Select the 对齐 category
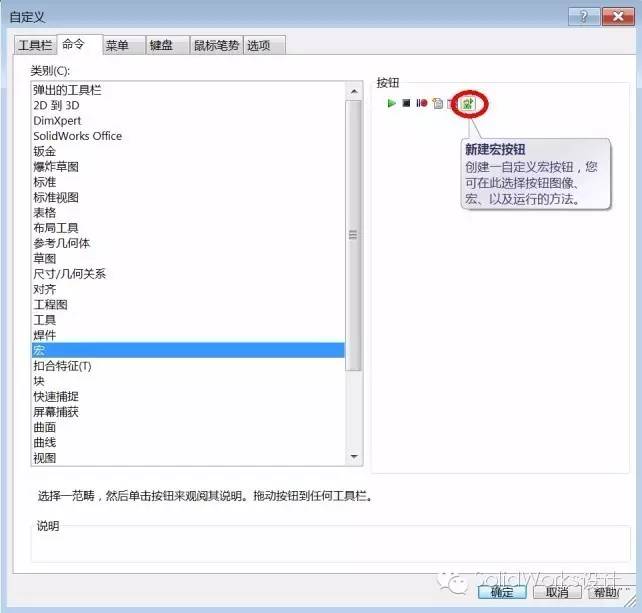The height and width of the screenshot is (613, 642). point(188,289)
